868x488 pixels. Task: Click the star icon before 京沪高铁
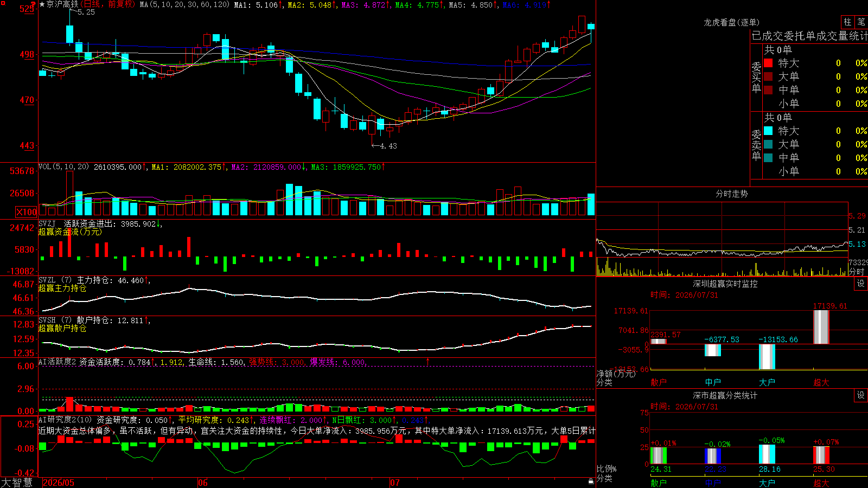42,4
